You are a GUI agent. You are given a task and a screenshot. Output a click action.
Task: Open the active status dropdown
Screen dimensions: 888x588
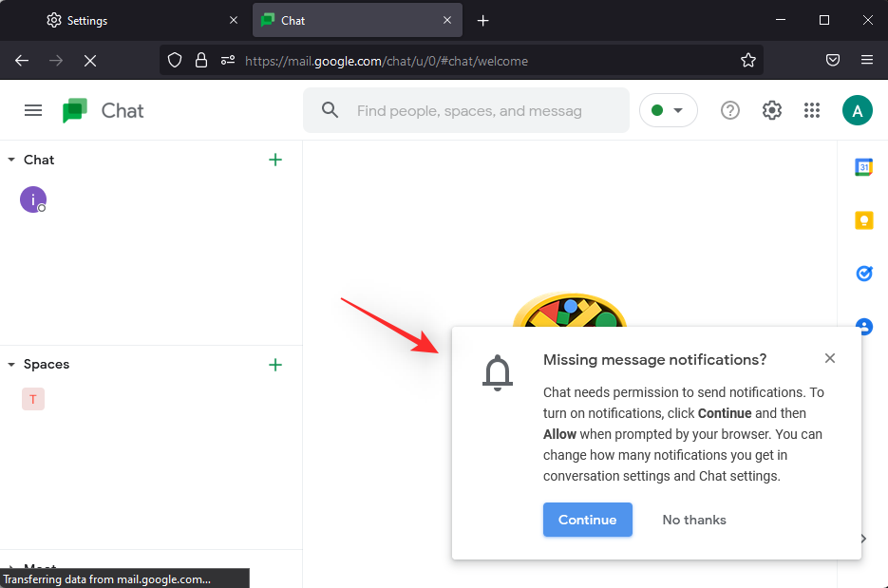(x=669, y=110)
